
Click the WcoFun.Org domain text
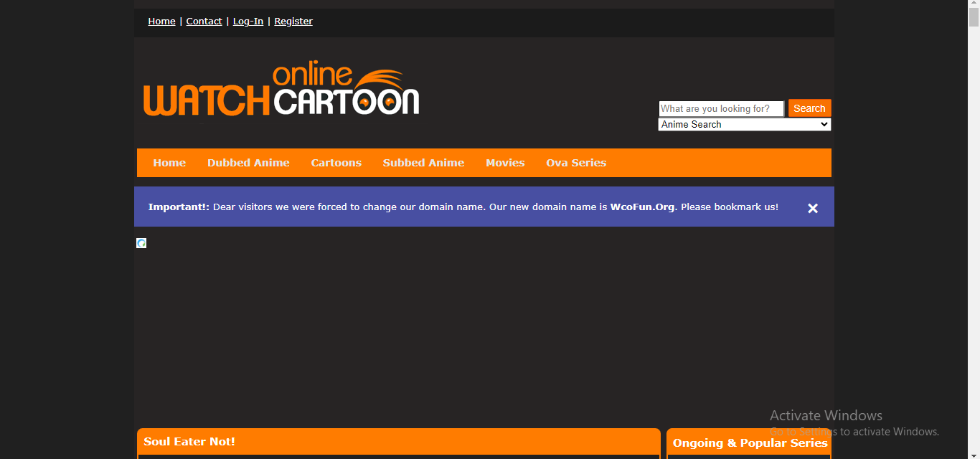642,207
